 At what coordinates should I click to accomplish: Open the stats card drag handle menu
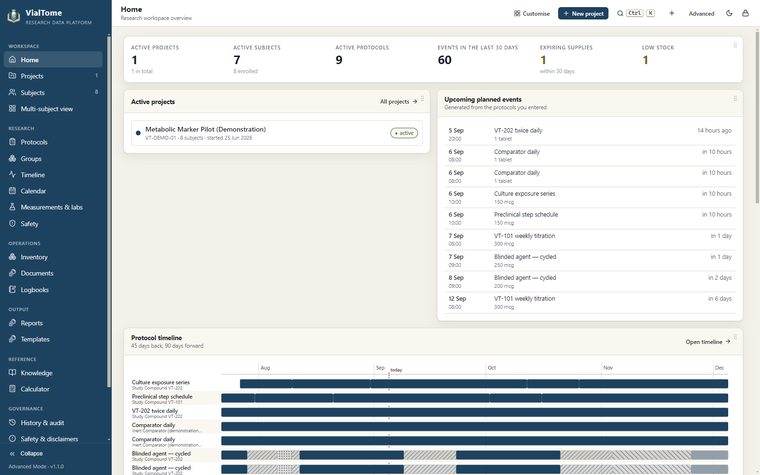(735, 45)
